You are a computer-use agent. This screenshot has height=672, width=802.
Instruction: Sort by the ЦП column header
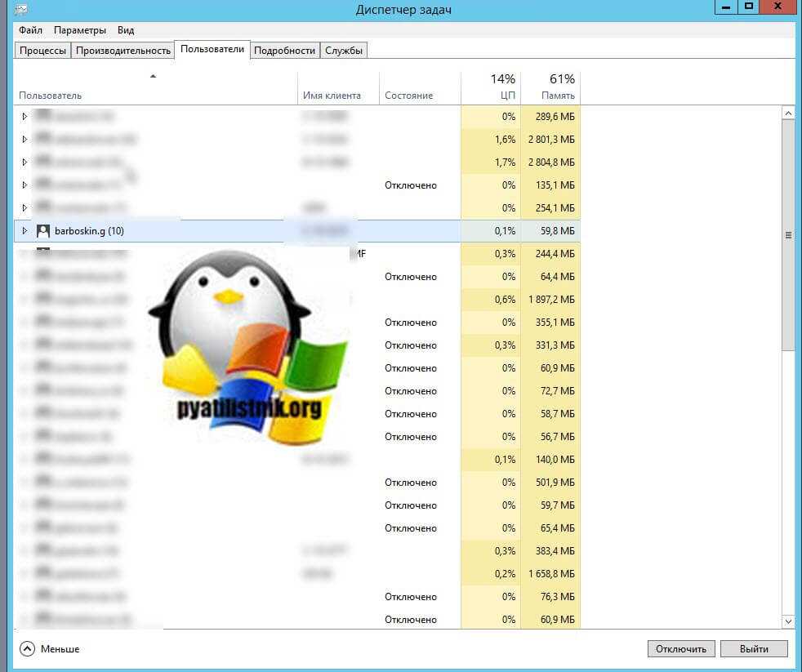(x=491, y=88)
